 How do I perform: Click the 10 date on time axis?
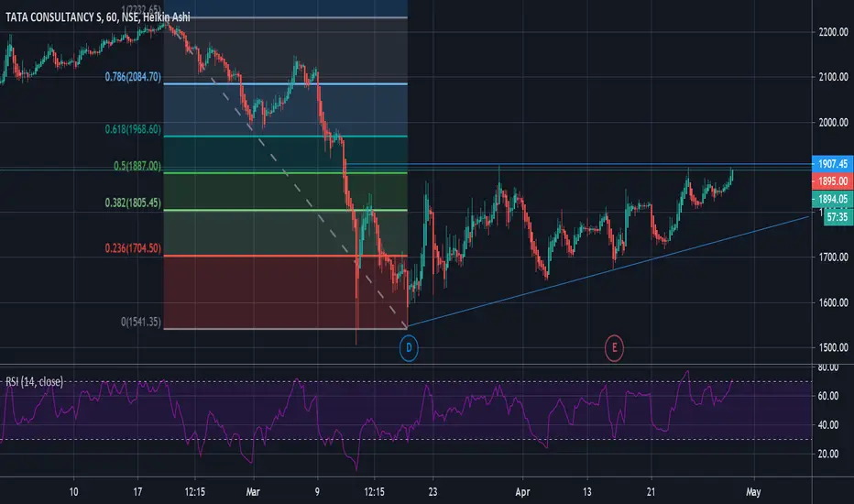pos(73,491)
